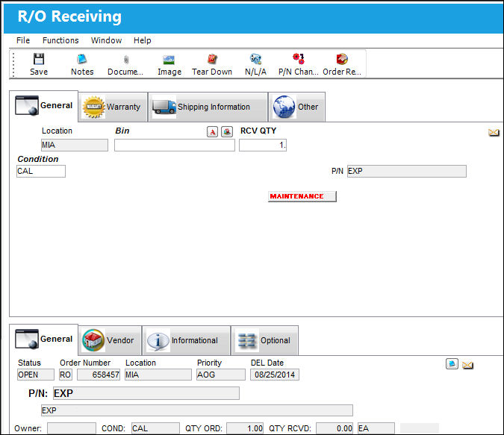
Task: Click the Priority field showing AOG
Action: (221, 375)
